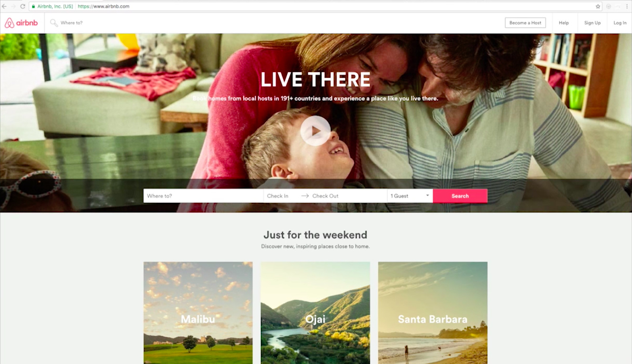
Task: Click the pink Search button
Action: coord(460,196)
